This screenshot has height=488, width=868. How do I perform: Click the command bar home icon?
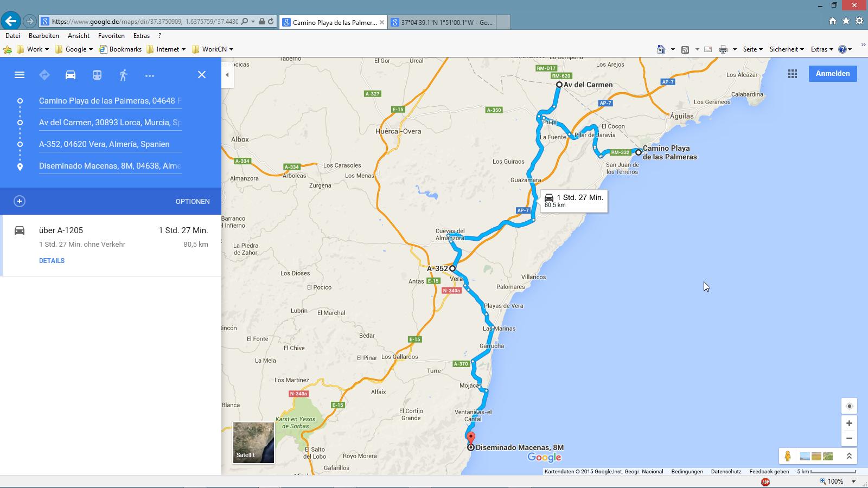point(661,49)
